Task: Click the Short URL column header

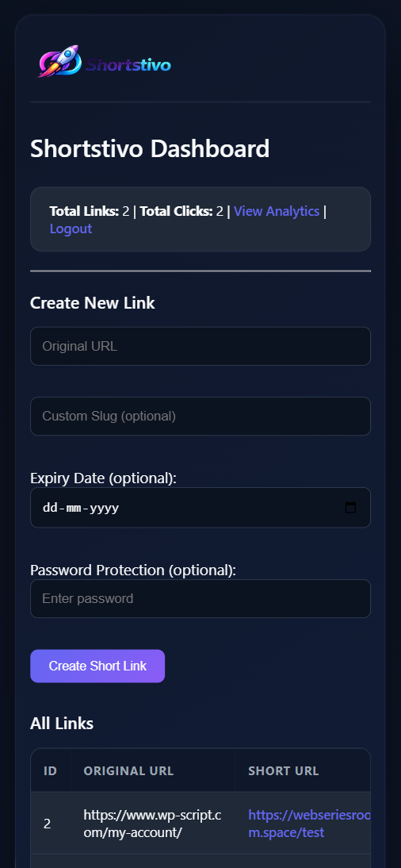Action: [284, 770]
